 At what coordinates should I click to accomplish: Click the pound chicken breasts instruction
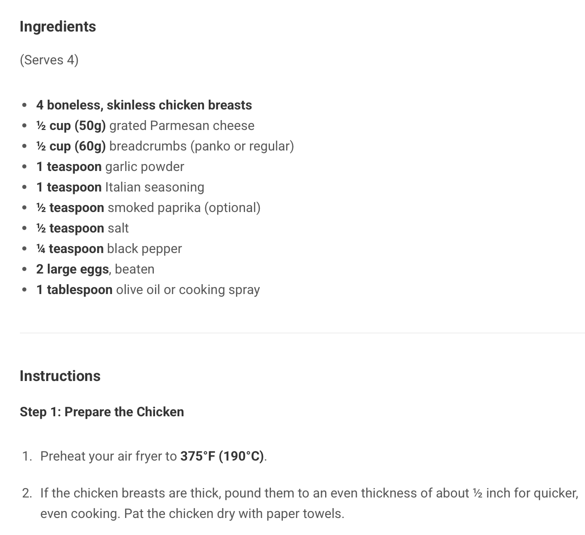[309, 503]
